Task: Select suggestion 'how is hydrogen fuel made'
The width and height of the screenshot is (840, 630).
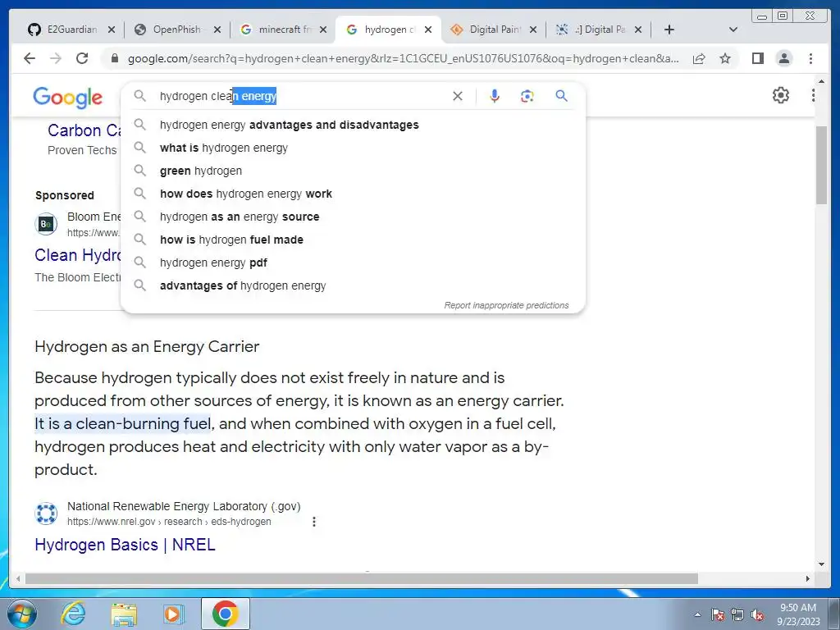Action: coord(353,240)
